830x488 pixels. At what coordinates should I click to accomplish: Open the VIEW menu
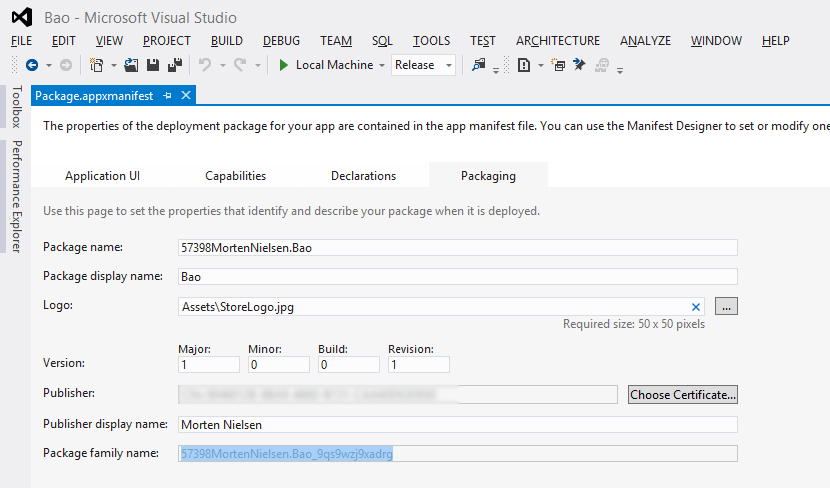(x=109, y=41)
